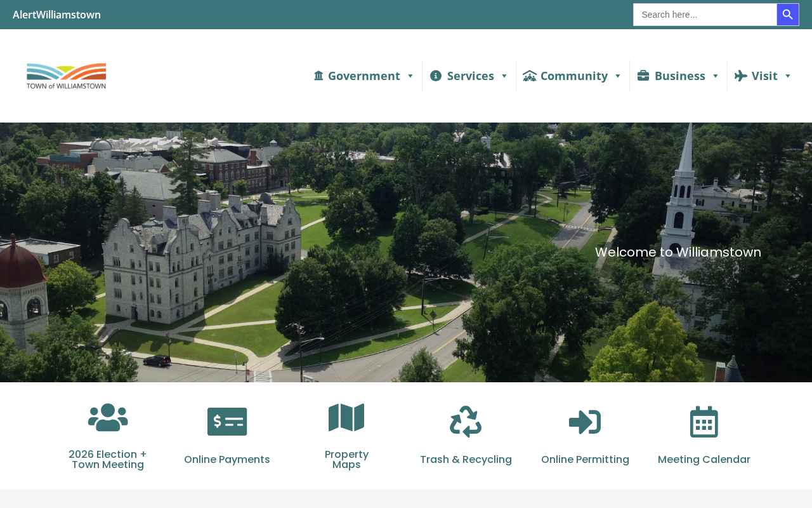Open the AlertWilliamstown link
This screenshot has width=812, height=508.
(56, 15)
